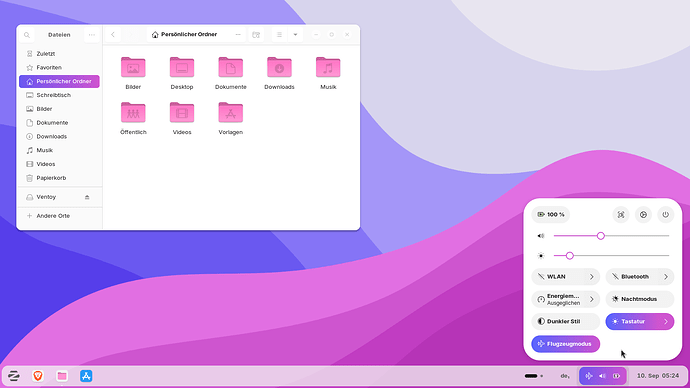The image size is (690, 388).
Task: Select Videos in the sidebar
Action: tap(59, 164)
